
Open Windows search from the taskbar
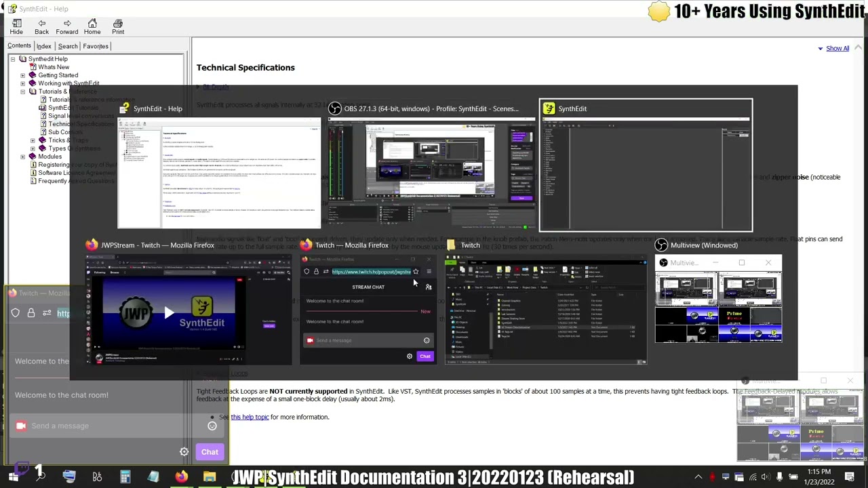point(40,477)
